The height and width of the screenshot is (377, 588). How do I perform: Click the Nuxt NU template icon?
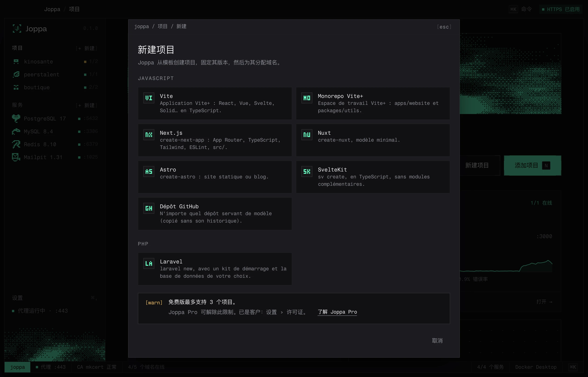[307, 135]
